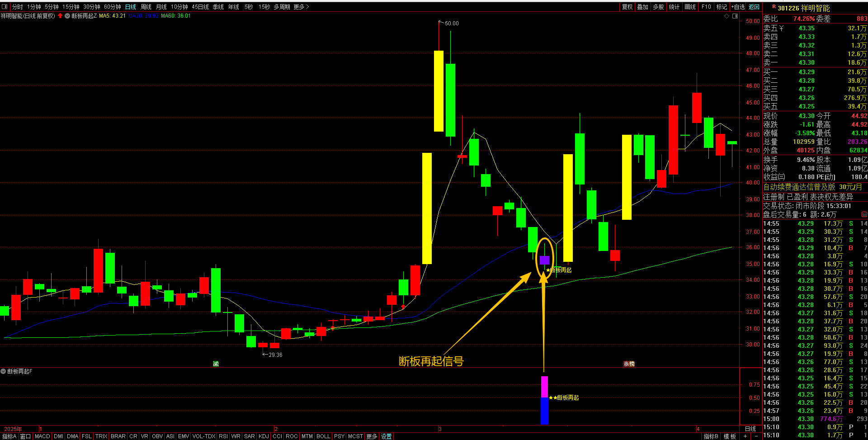Switch sub-chart to MCST indicator
The height and width of the screenshot is (440, 868).
355,436
